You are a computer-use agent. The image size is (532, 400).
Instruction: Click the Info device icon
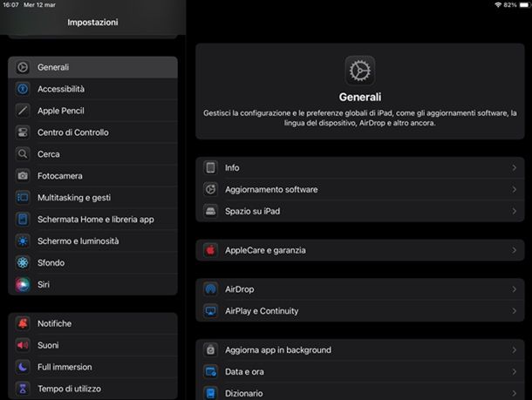[211, 168]
